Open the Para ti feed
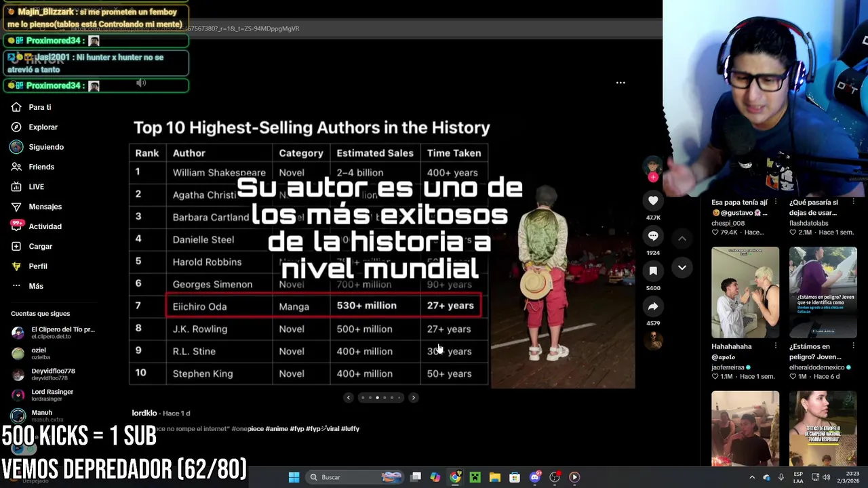868x488 pixels. coord(31,107)
